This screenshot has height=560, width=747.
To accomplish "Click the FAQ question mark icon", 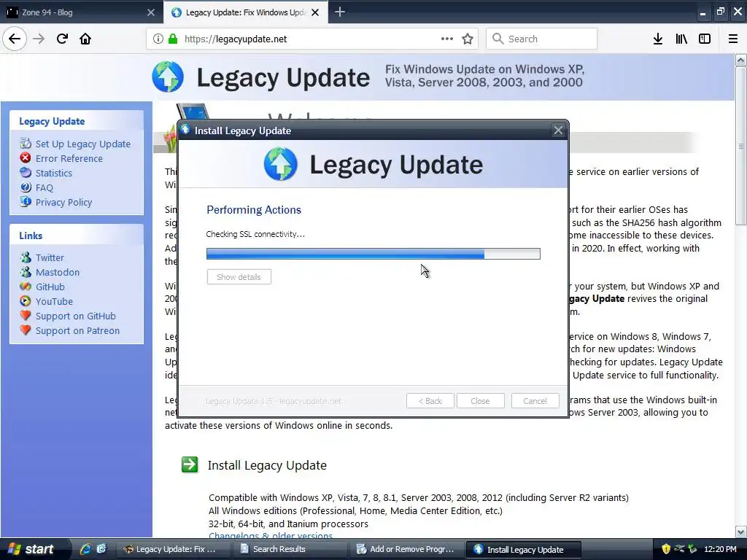I will (26, 187).
